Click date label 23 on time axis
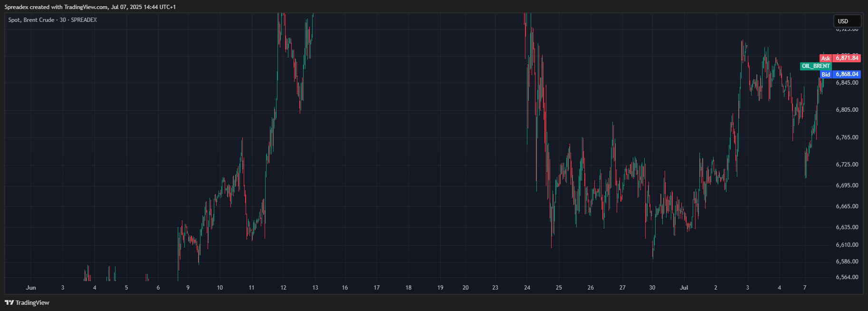Image resolution: width=868 pixels, height=311 pixels. coord(495,288)
